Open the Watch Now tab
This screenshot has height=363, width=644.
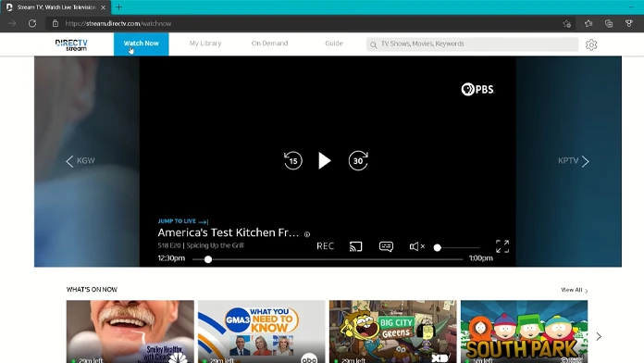141,44
